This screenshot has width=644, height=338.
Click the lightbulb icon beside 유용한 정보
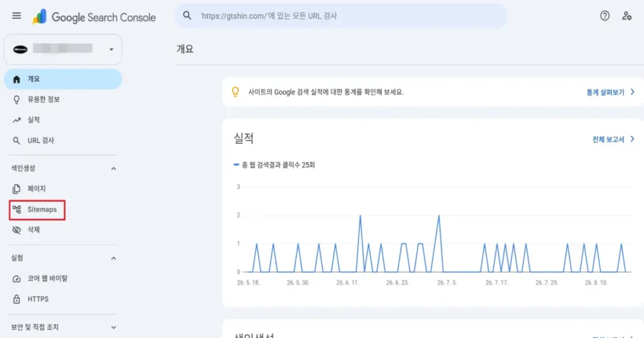[16, 100]
